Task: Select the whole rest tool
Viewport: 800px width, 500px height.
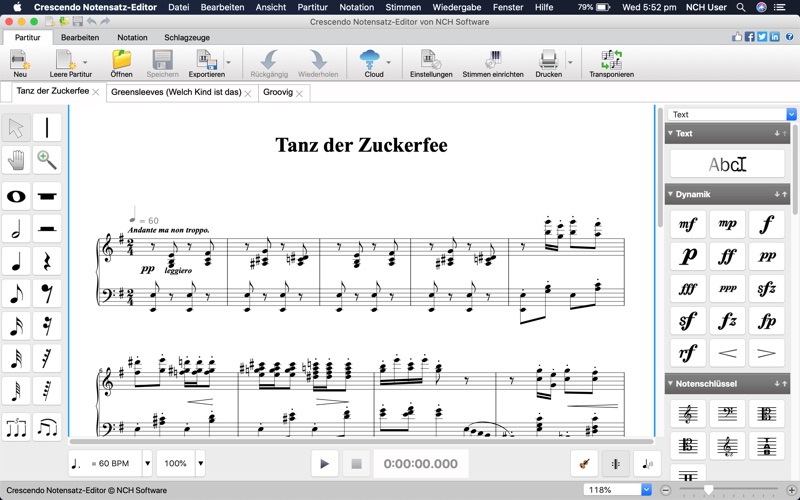Action: click(x=47, y=196)
